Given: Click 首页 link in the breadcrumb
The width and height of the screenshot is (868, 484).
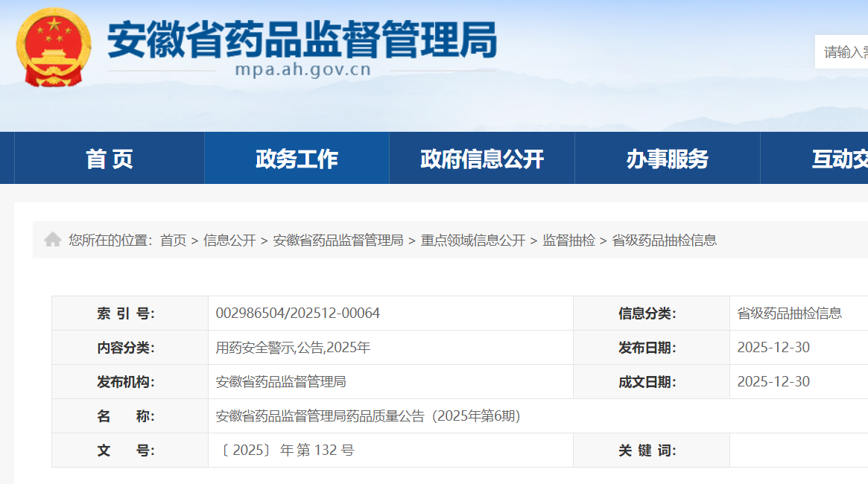Looking at the screenshot, I should [x=173, y=241].
